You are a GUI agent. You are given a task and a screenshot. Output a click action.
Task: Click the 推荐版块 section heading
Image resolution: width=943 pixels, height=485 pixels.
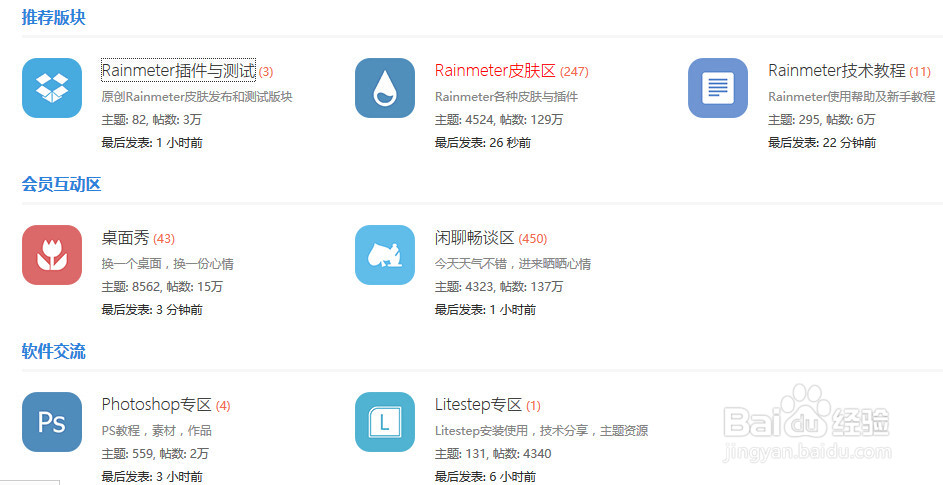pos(54,17)
